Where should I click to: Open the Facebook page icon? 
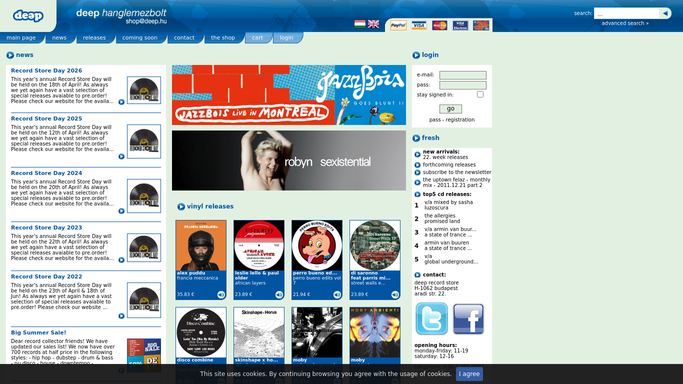468,319
